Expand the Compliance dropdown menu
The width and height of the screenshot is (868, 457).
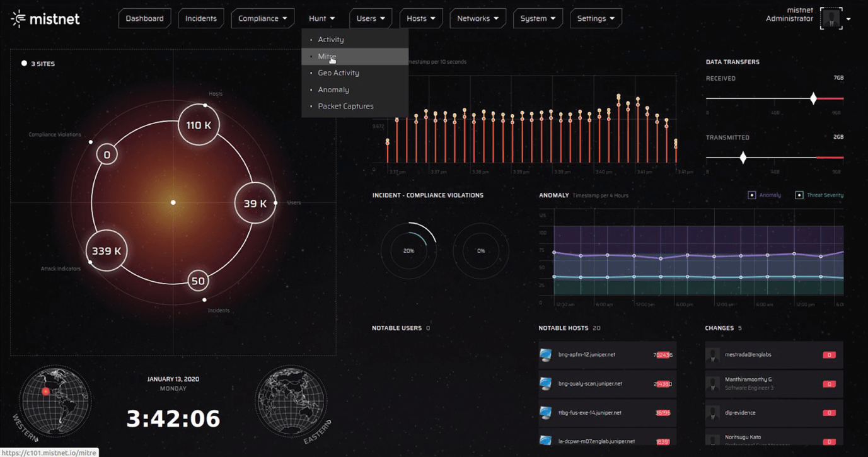coord(262,18)
